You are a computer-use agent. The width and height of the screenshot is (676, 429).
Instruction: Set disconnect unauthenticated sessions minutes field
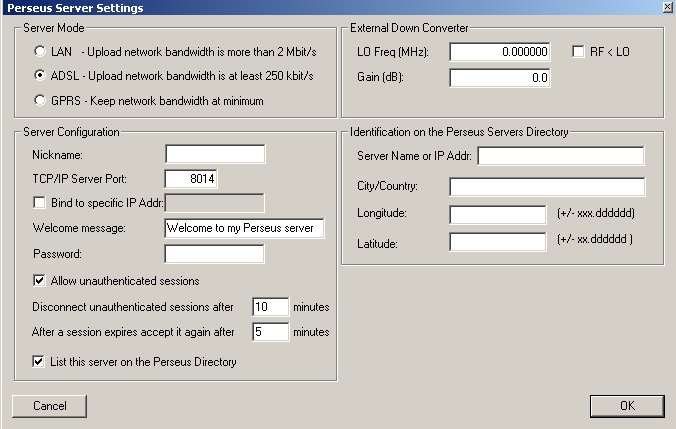point(270,307)
